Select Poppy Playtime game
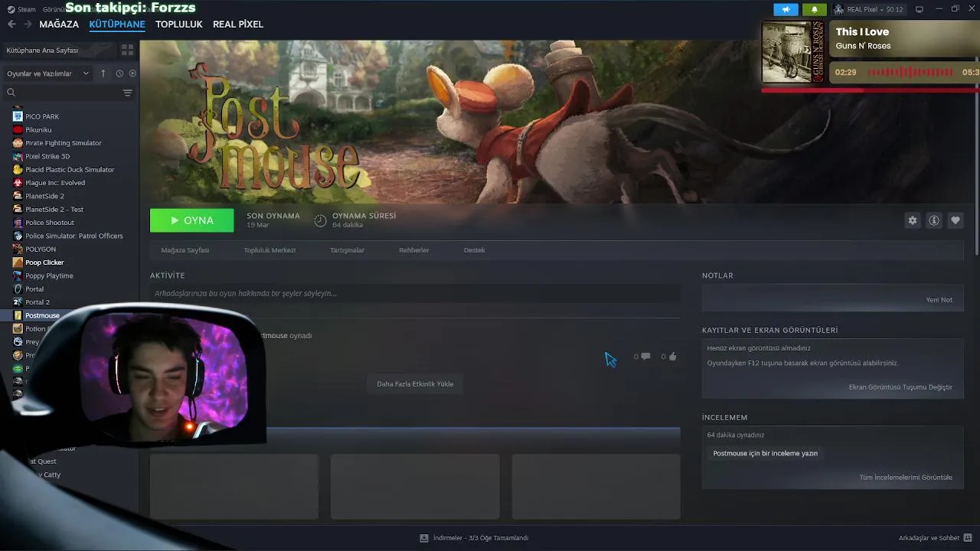This screenshot has height=551, width=980. (x=49, y=275)
